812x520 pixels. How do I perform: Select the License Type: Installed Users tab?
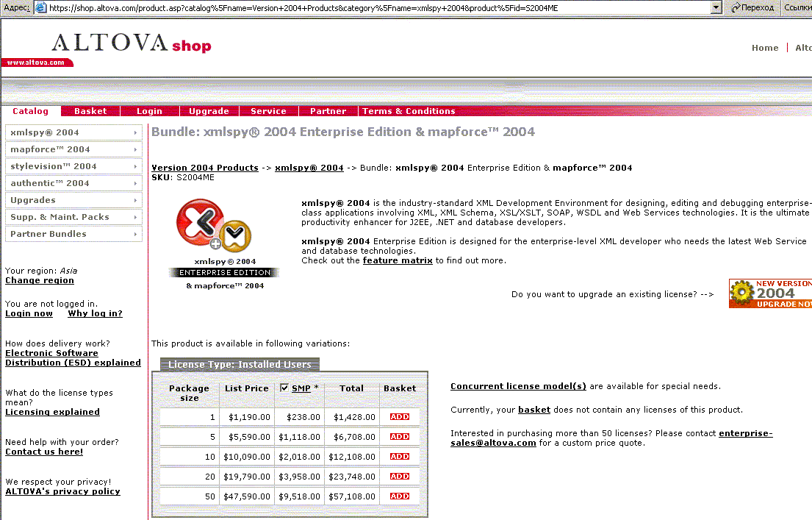[x=240, y=365]
